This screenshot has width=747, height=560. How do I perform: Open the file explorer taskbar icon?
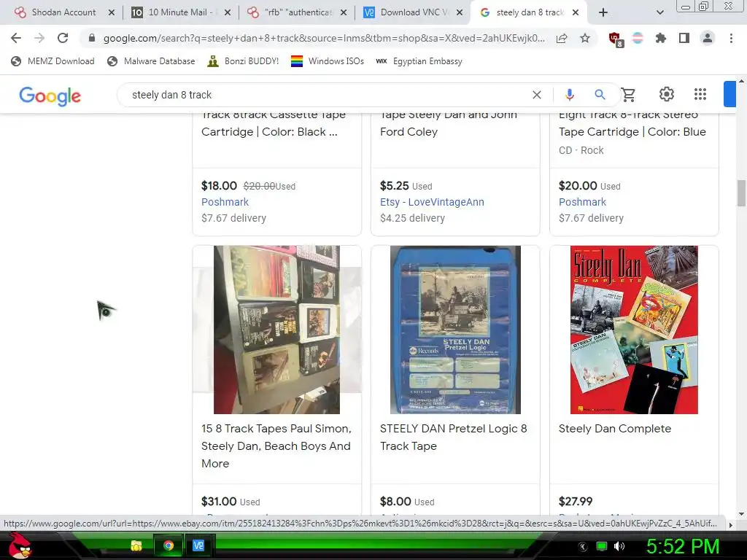pyautogui.click(x=136, y=545)
